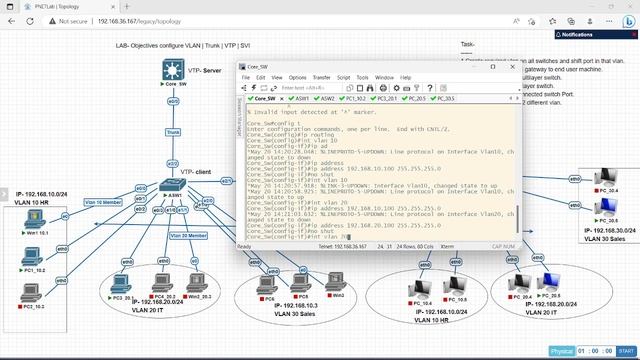Viewport: 640px width, 360px height.
Task: Select the stopped PC2_10.3 node
Action: pyautogui.click(x=31, y=293)
